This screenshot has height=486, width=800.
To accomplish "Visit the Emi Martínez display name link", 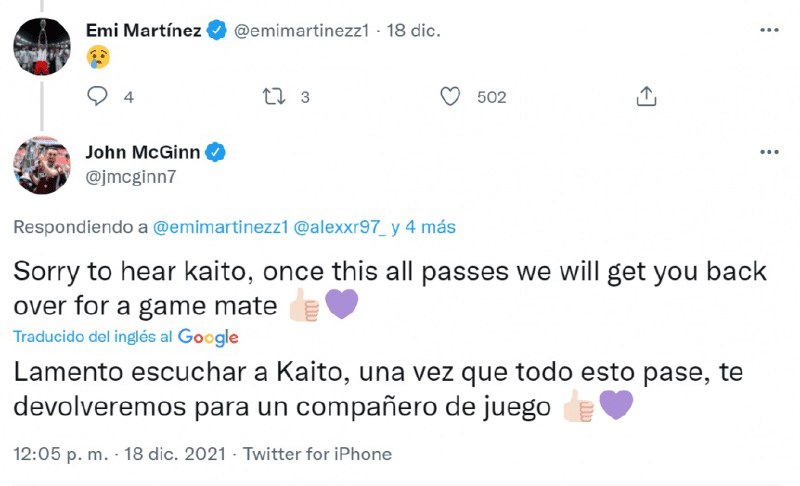I will coord(143,31).
